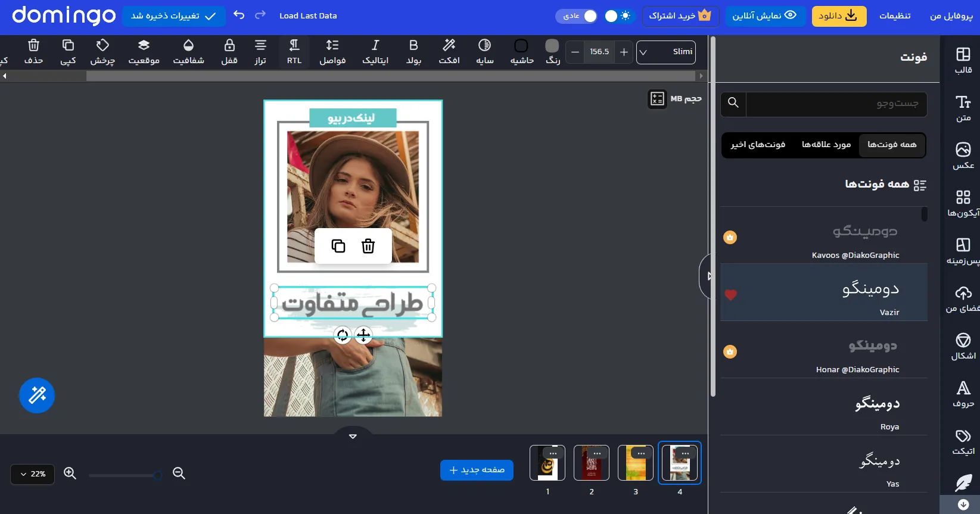The width and height of the screenshot is (980, 514).
Task: Click the move handle under the text
Action: [x=363, y=335]
